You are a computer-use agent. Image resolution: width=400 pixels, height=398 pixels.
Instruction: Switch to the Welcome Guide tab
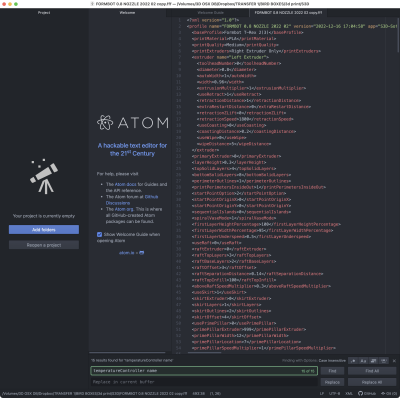[x=210, y=13]
